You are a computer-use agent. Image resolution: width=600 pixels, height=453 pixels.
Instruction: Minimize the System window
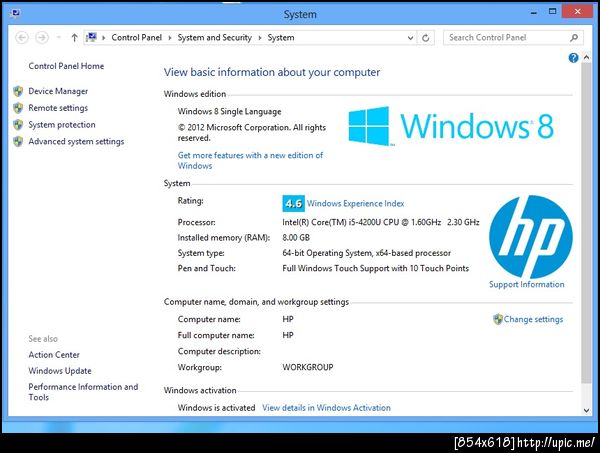(x=534, y=12)
